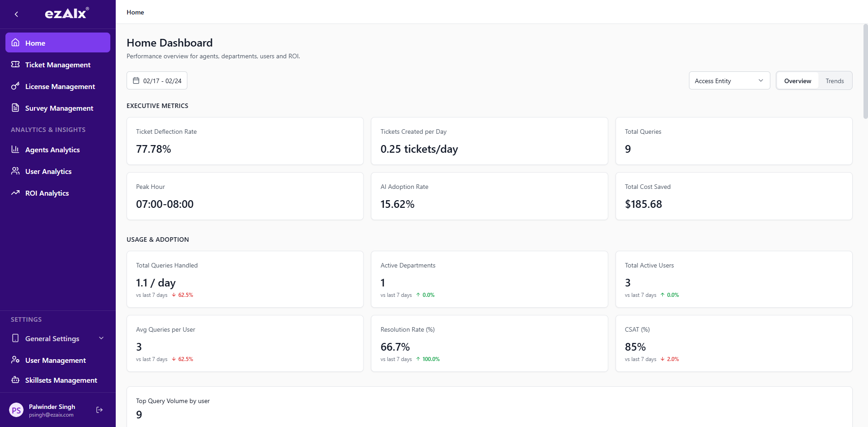Open User Management under Settings
The height and width of the screenshot is (427, 868).
coord(56,360)
